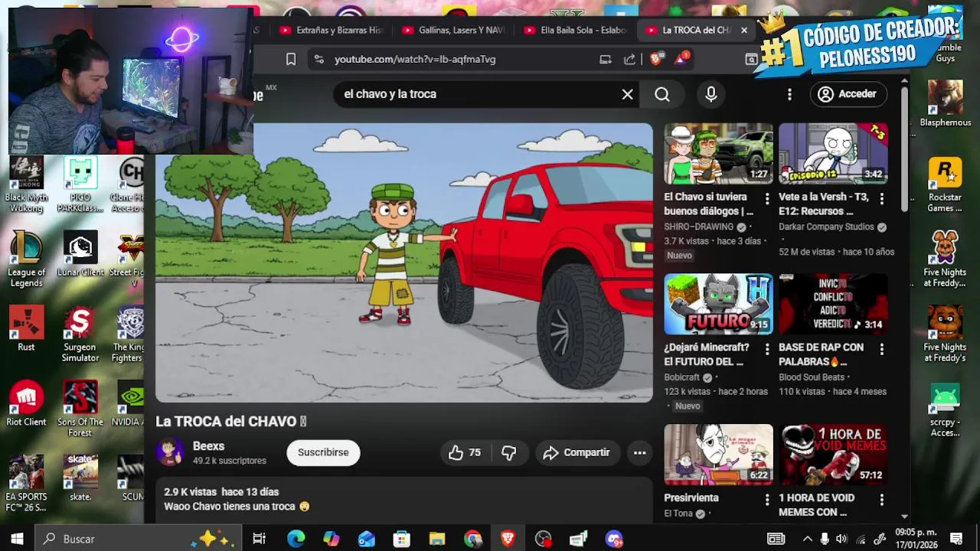The height and width of the screenshot is (551, 980).
Task: Open options for Vete a la Versh video
Action: tap(882, 199)
